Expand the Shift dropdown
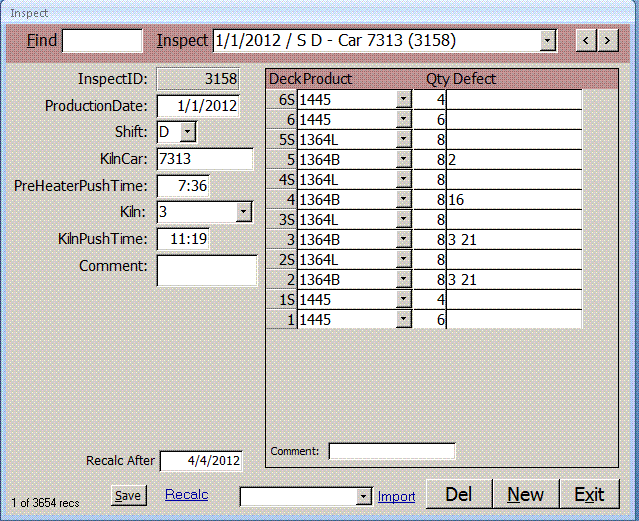The width and height of the screenshot is (639, 521). pos(188,132)
